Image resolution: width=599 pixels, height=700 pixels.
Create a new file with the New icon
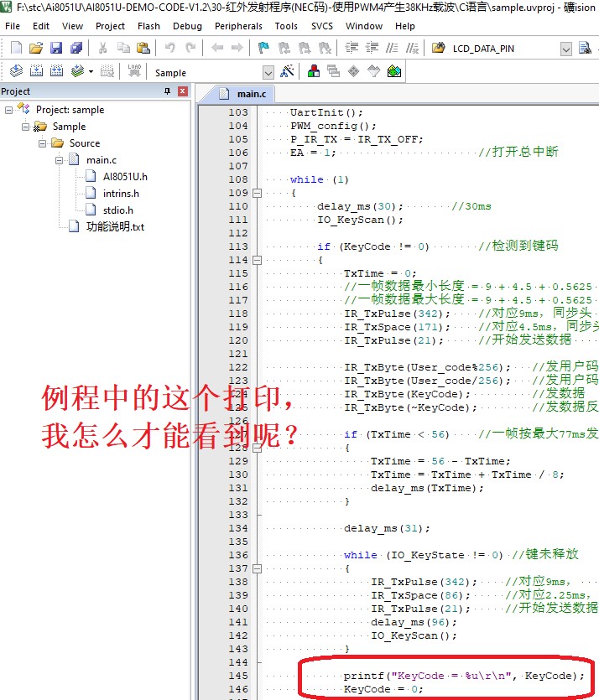coord(16,49)
